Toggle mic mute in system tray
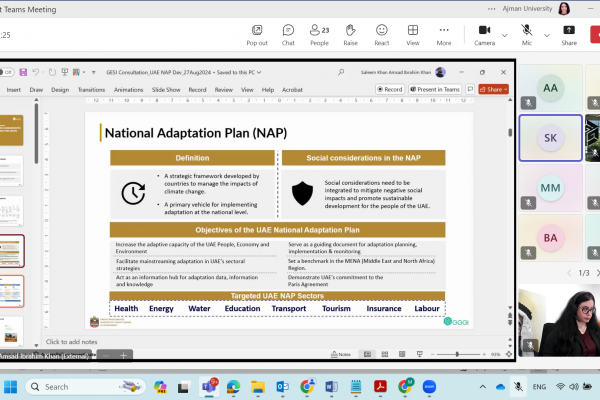The width and height of the screenshot is (600, 400). (x=518, y=386)
